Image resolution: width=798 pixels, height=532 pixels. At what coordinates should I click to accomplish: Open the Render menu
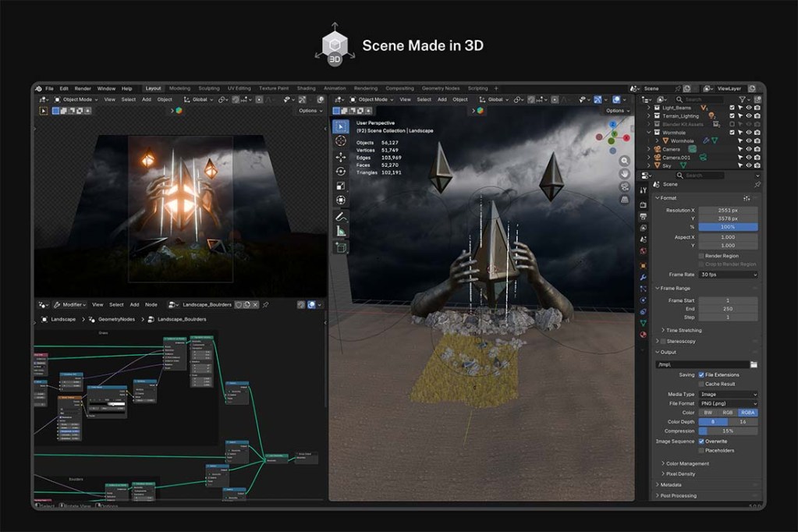tap(83, 89)
